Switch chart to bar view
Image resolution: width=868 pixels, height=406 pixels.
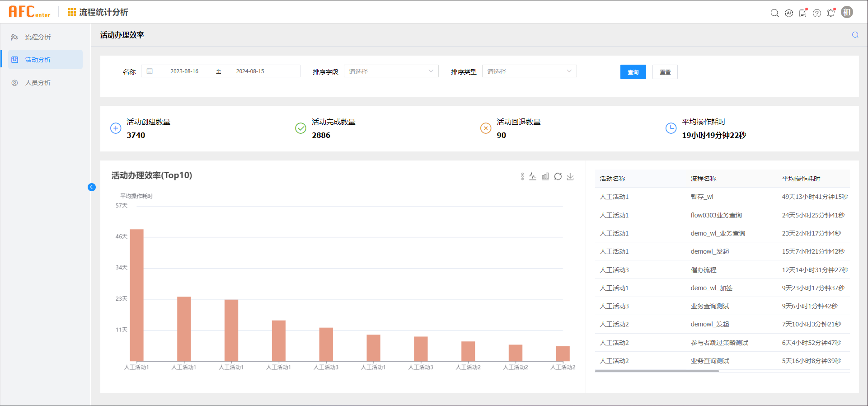coord(545,176)
